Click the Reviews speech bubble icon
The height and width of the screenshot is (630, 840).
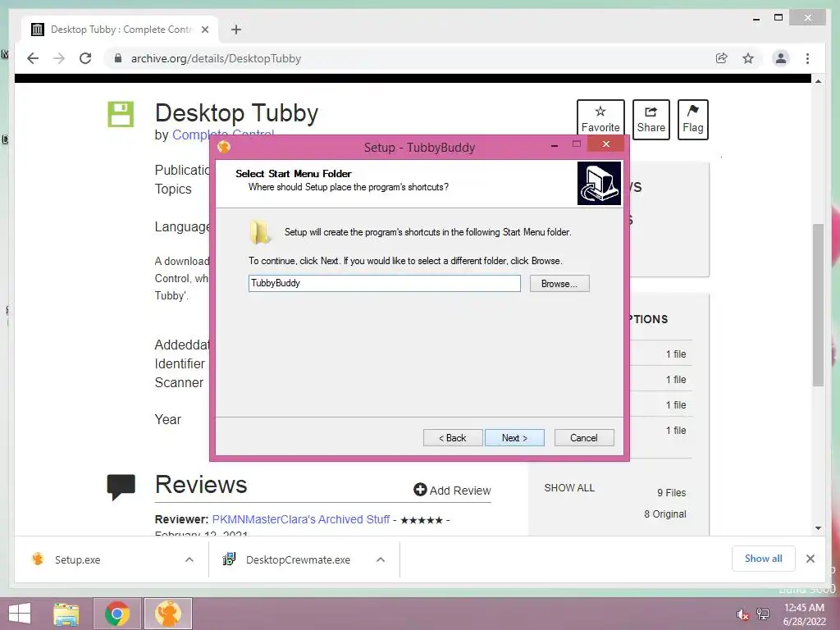tap(121, 487)
